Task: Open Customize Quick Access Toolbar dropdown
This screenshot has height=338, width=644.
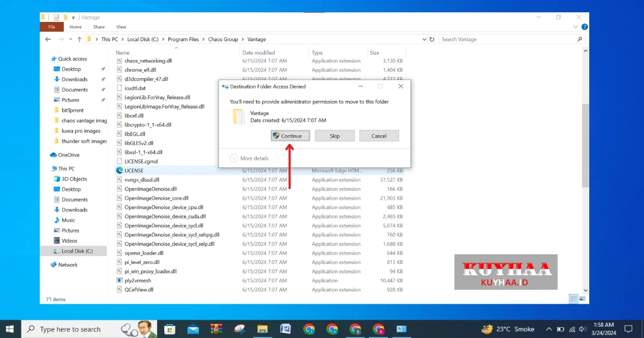Action: [x=74, y=17]
